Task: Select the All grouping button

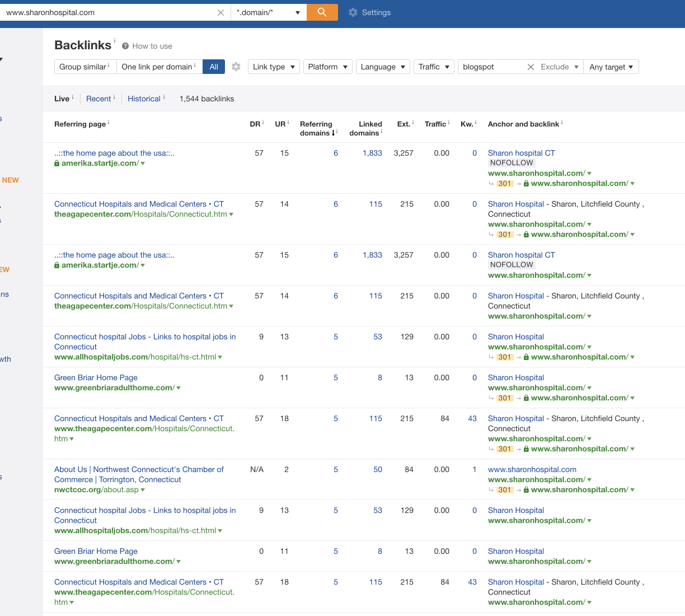Action: pyautogui.click(x=214, y=67)
